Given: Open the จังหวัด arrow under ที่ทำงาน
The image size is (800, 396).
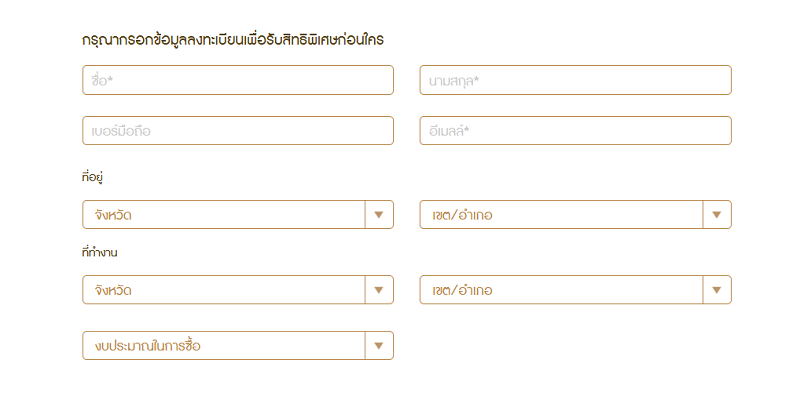Looking at the screenshot, I should (x=379, y=290).
